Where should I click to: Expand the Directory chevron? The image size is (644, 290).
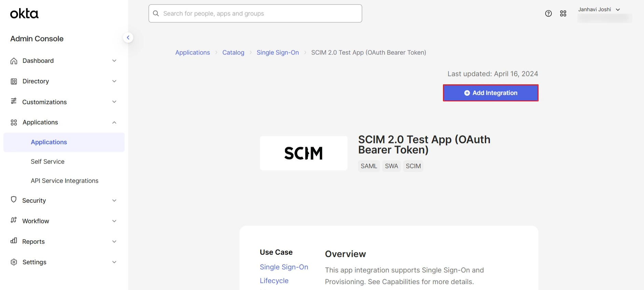tap(114, 81)
